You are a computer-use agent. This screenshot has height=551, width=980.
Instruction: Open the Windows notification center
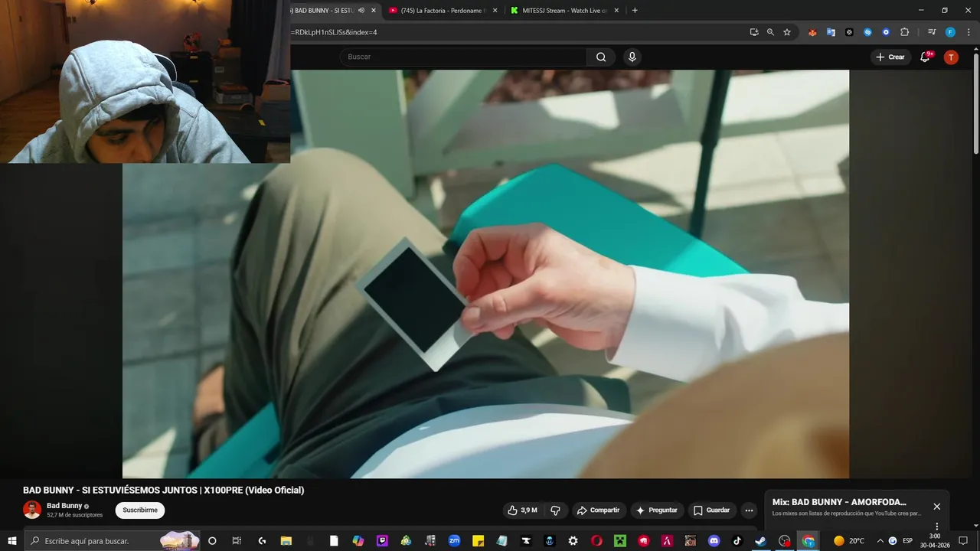(x=963, y=541)
